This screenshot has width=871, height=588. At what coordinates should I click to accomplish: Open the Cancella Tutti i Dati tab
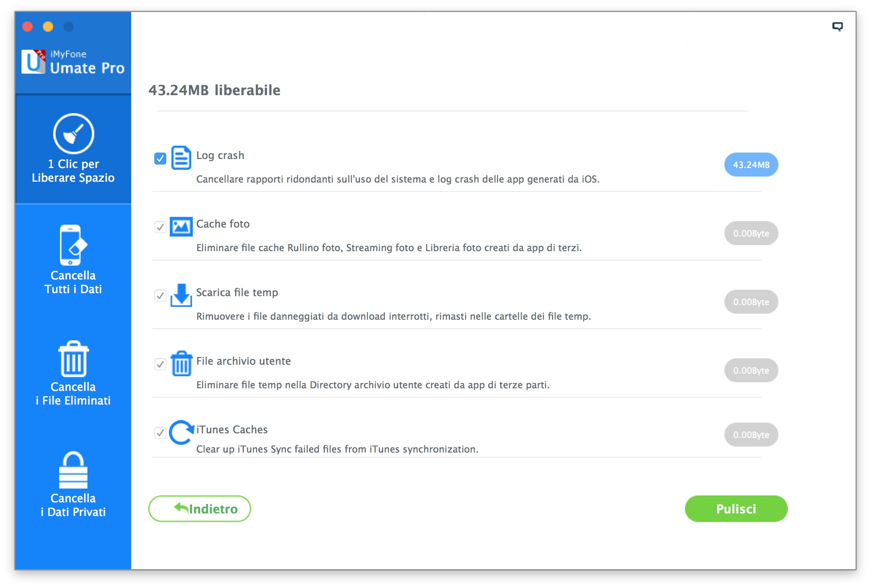coord(73,260)
